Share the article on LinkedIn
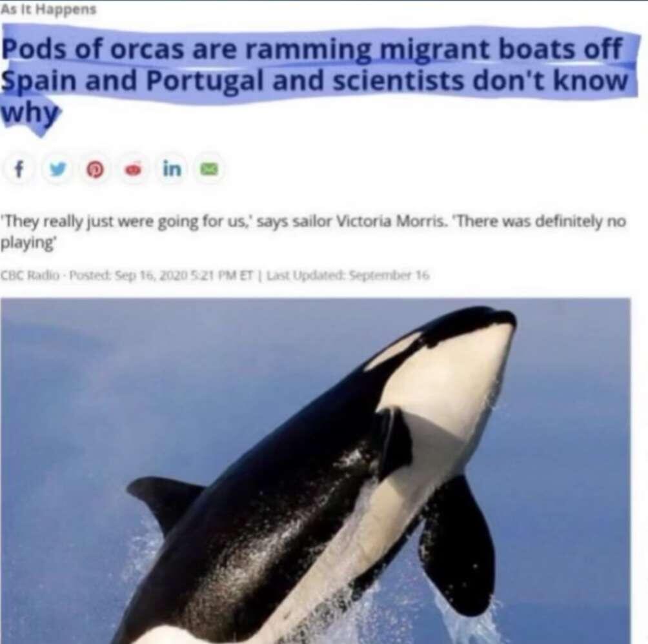 tap(172, 169)
